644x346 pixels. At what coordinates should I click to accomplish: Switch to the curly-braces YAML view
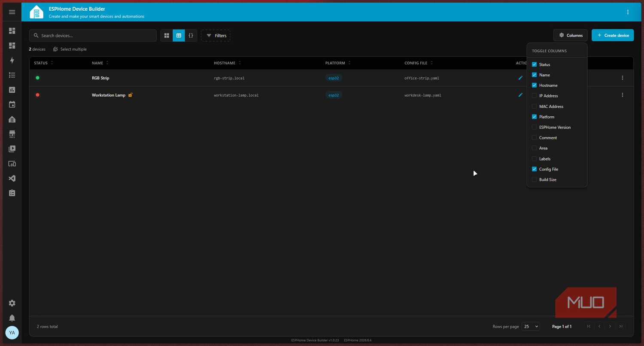[x=191, y=36]
